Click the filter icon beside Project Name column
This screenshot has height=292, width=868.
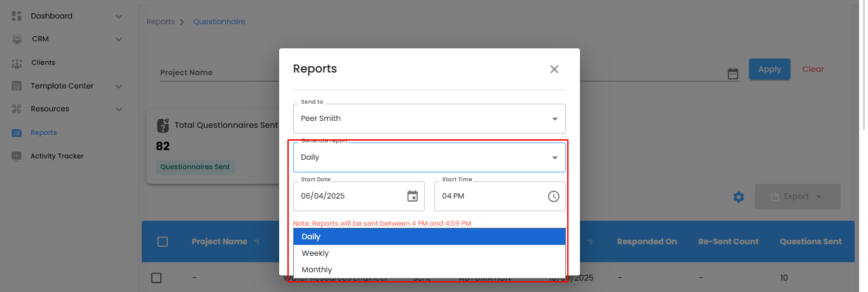click(257, 242)
